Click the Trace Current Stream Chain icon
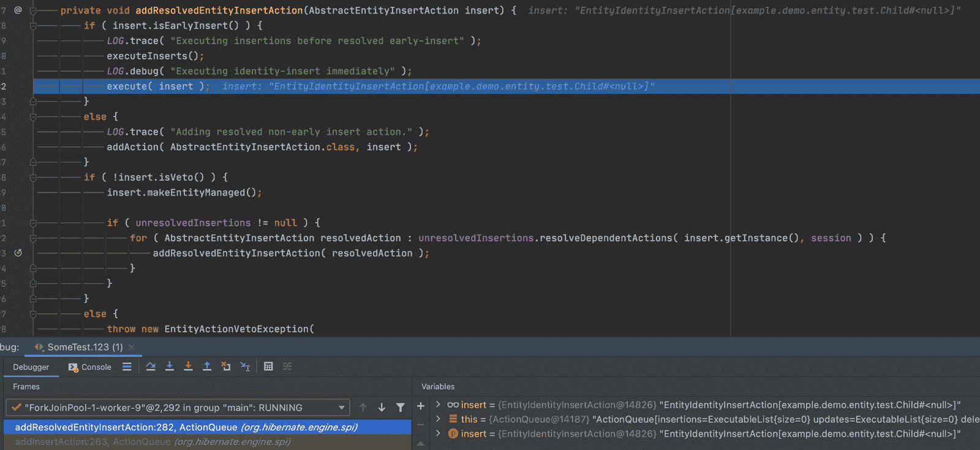This screenshot has height=450, width=980. [287, 367]
